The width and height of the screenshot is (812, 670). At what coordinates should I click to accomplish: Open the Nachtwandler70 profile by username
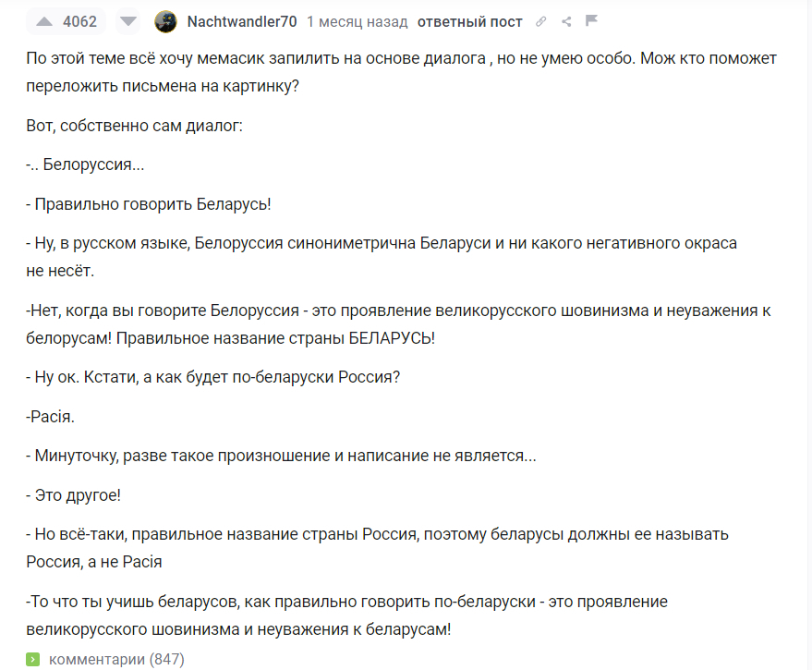tap(242, 21)
